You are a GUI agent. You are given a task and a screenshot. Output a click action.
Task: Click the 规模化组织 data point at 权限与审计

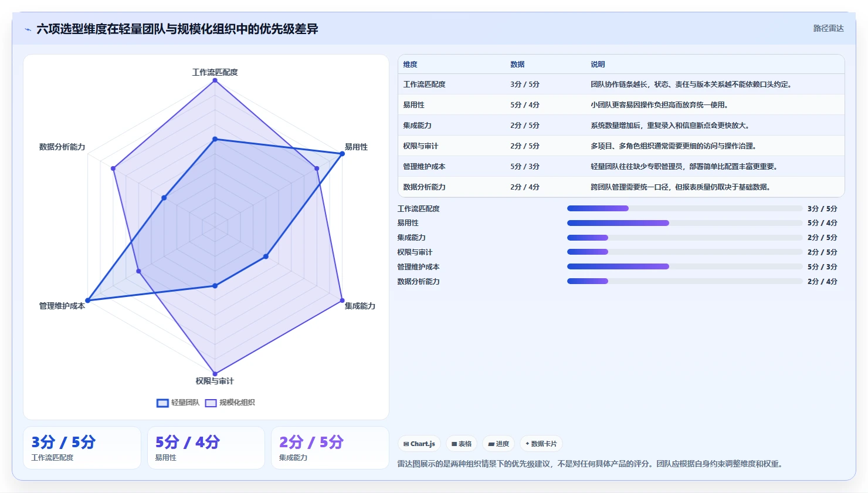[215, 374]
